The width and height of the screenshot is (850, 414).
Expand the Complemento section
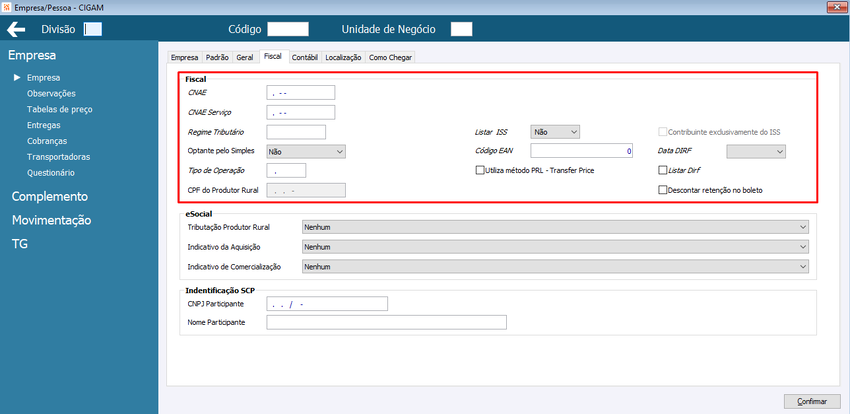tap(50, 197)
